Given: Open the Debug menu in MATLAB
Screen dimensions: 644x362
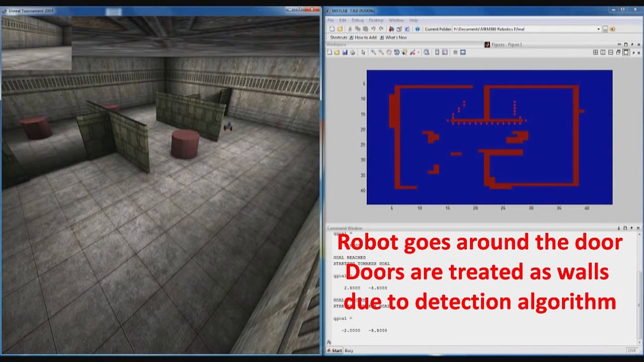Looking at the screenshot, I should (358, 21).
